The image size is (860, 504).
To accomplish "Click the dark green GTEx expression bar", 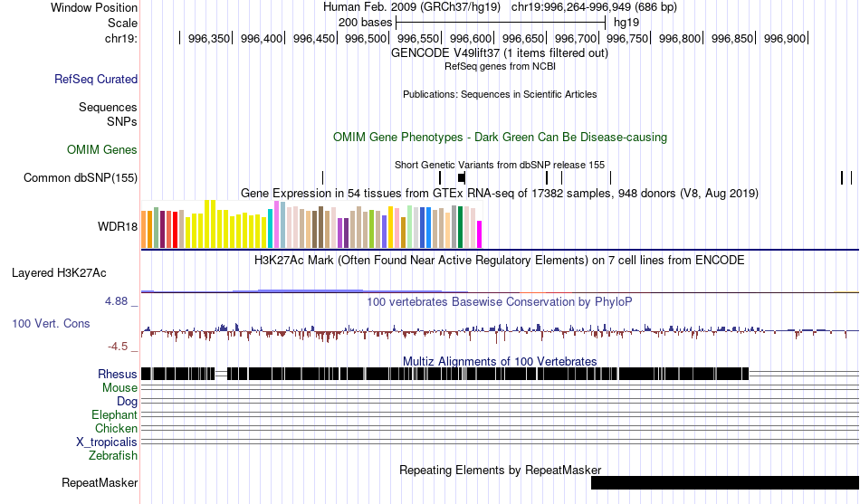I will (x=461, y=228).
